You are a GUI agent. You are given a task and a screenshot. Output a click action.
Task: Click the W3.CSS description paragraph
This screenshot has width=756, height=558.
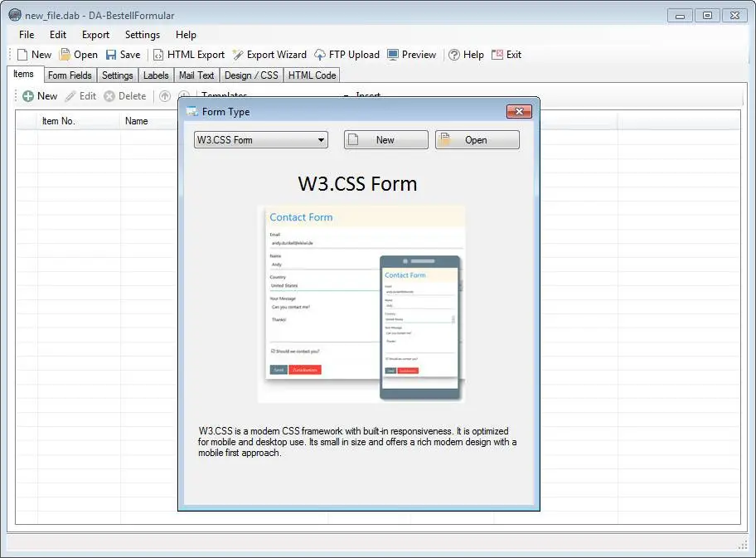point(357,442)
